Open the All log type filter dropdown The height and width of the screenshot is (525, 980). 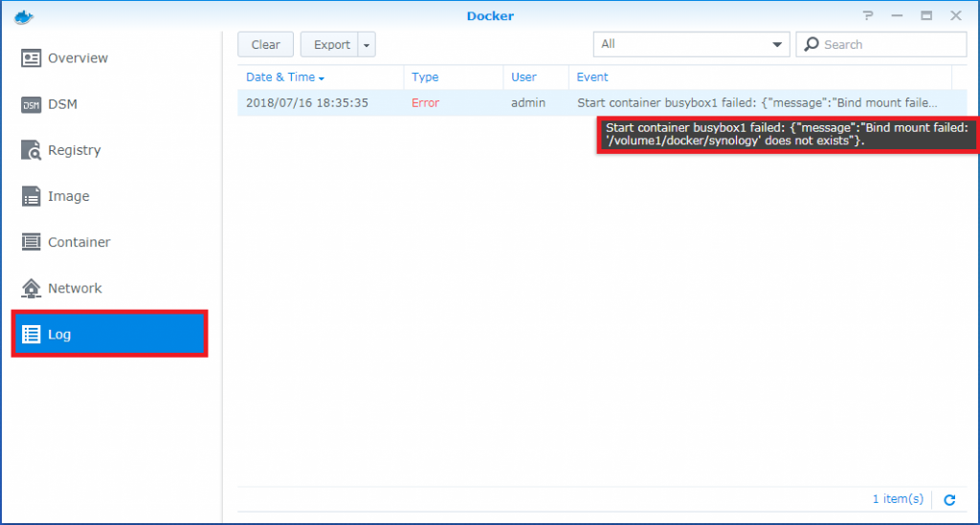(691, 44)
